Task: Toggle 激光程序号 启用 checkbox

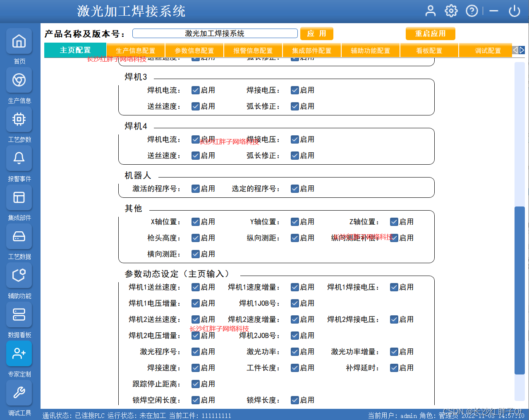Action: coord(196,352)
